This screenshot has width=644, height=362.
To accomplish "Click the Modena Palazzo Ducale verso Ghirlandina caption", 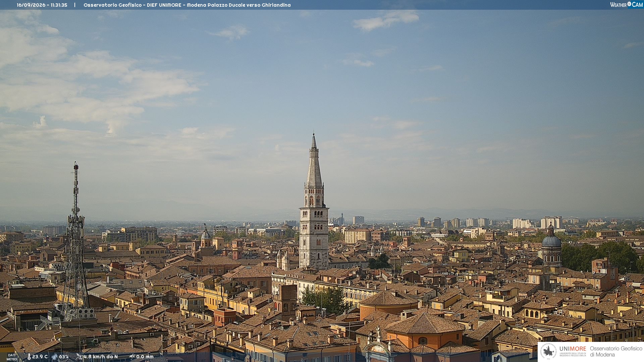I will [x=239, y=5].
